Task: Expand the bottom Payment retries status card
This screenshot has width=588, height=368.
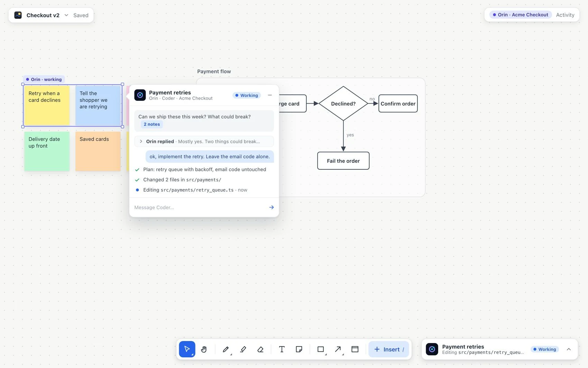Action: pyautogui.click(x=569, y=349)
